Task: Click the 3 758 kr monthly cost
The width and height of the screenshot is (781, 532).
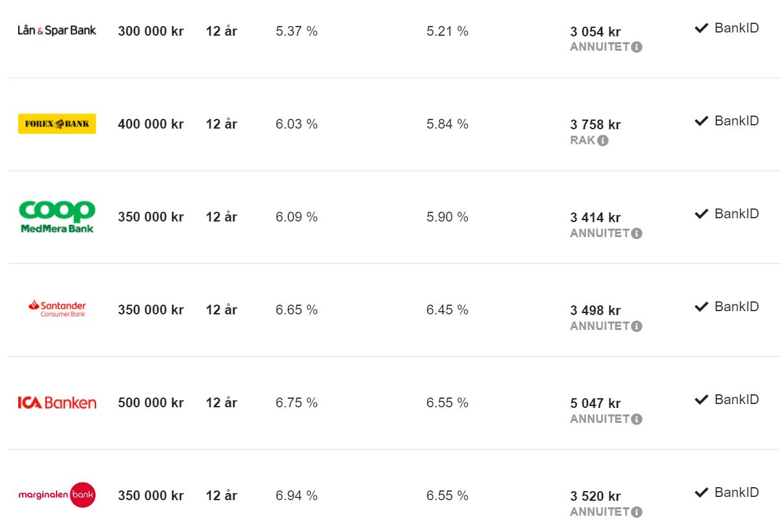Action: point(595,125)
